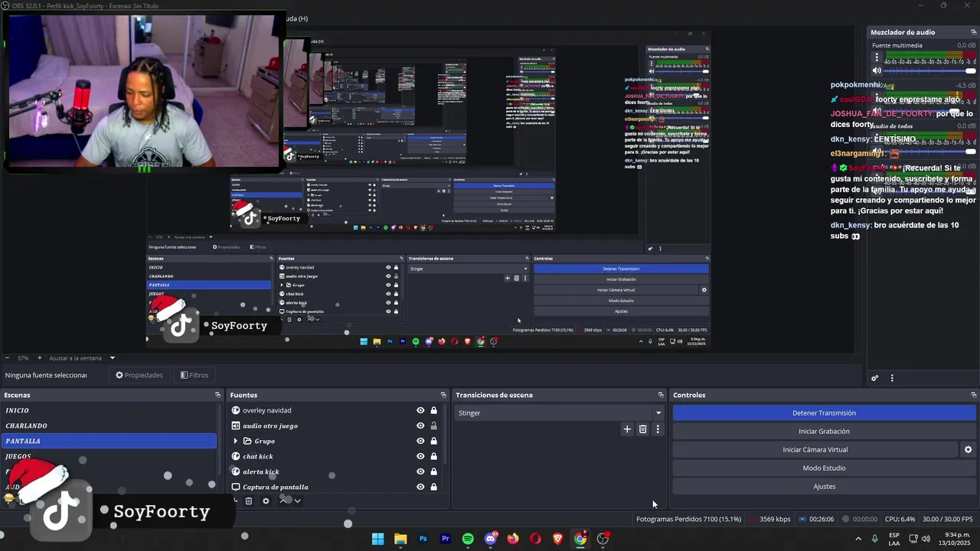Toggle visibility of chat kick source
Screen dimensions: 980x551
click(420, 456)
